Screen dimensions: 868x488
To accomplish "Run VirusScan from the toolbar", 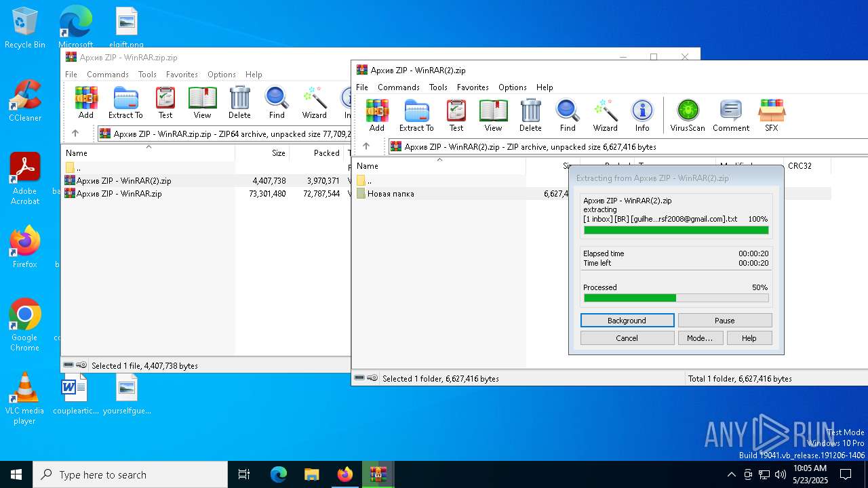I will 688,115.
